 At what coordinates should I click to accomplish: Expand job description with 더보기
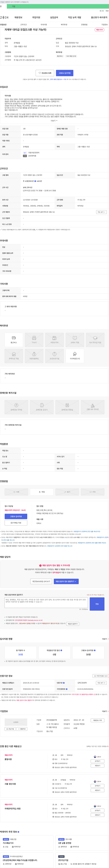pos(54,121)
